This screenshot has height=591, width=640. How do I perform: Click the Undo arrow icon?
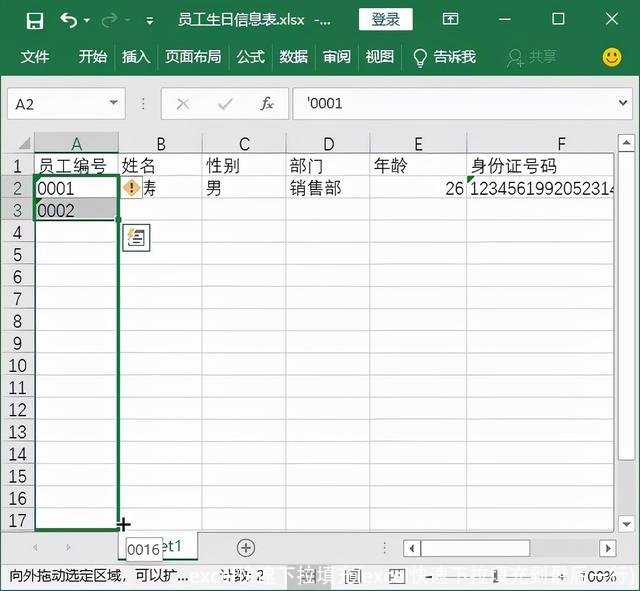[x=69, y=20]
